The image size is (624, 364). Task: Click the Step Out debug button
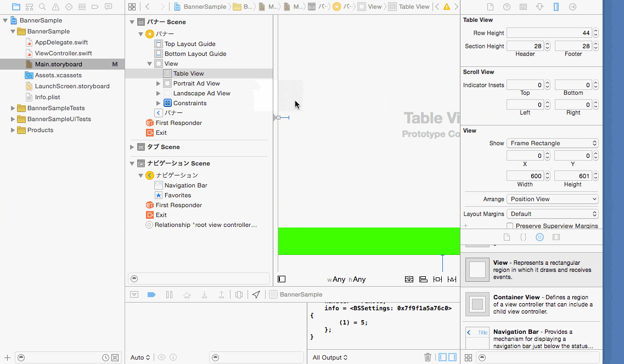click(221, 294)
